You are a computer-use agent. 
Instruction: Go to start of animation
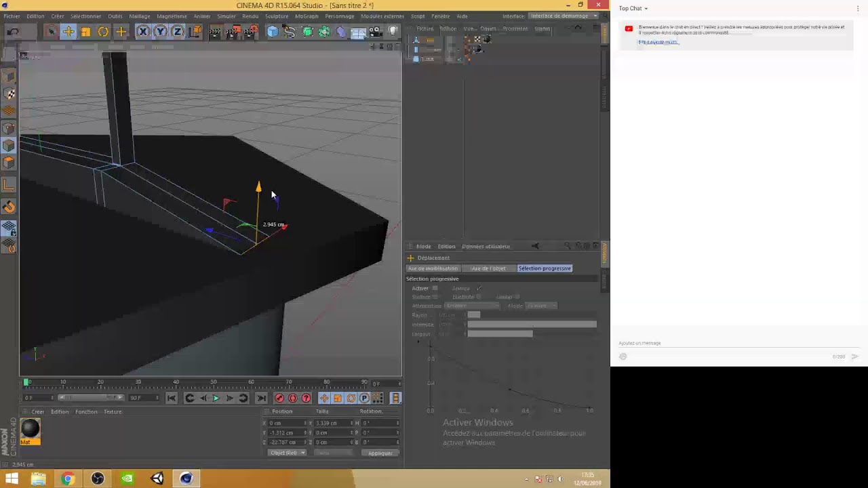pyautogui.click(x=172, y=399)
